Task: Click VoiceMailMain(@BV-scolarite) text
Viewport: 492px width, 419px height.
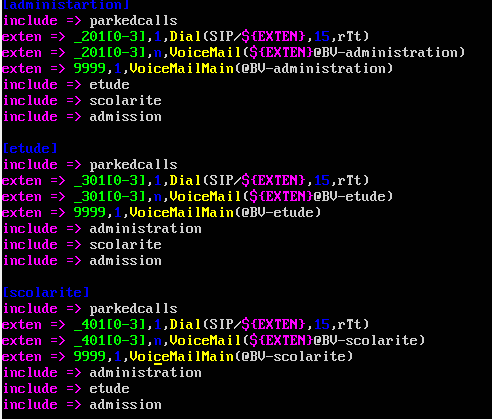Action: tap(241, 356)
